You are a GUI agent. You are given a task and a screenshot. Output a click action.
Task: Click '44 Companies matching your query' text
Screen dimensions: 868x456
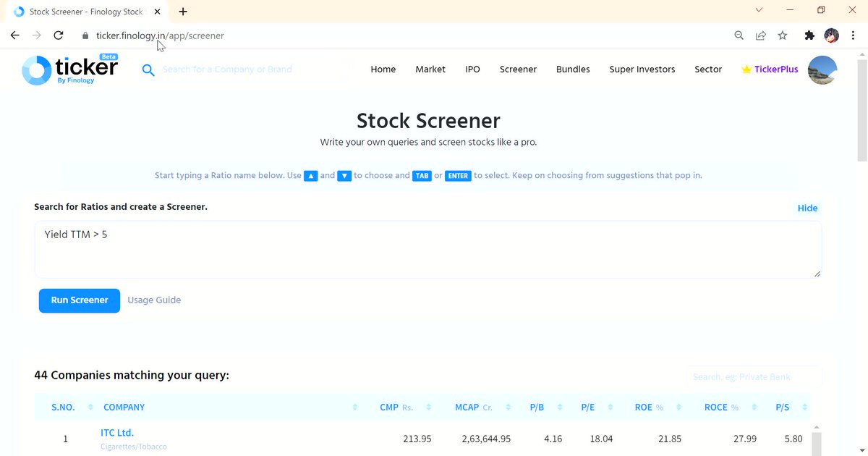click(x=132, y=376)
